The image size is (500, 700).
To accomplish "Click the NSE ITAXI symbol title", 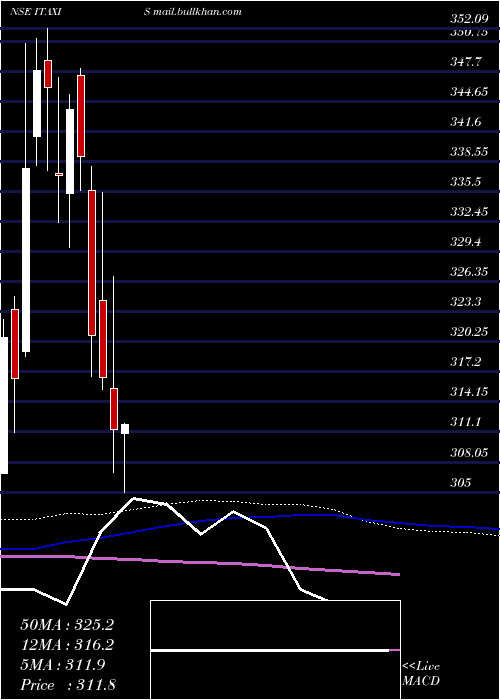I will (x=35, y=12).
